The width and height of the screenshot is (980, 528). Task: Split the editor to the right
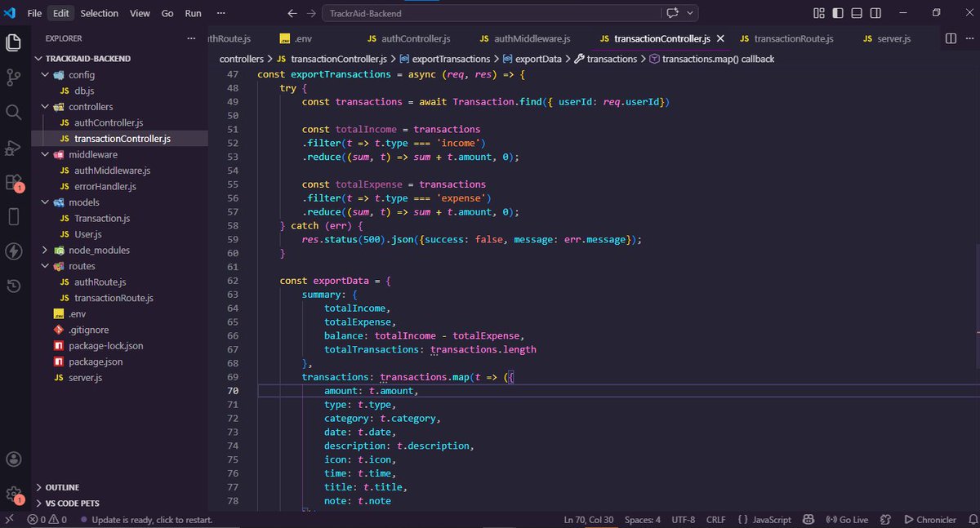pyautogui.click(x=951, y=38)
